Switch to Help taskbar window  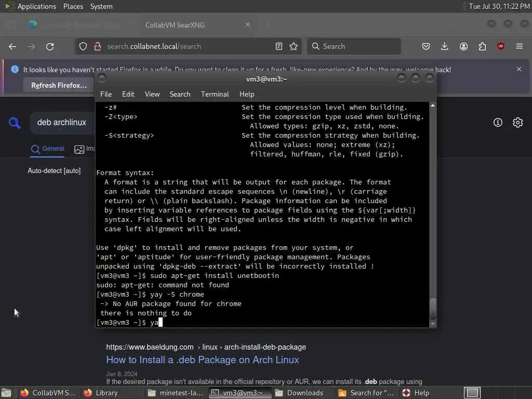pyautogui.click(x=416, y=393)
